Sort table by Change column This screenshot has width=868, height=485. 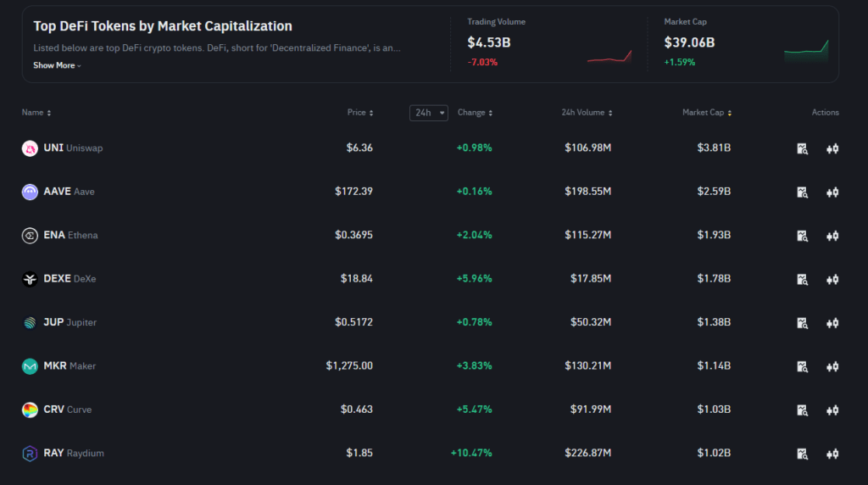click(475, 113)
